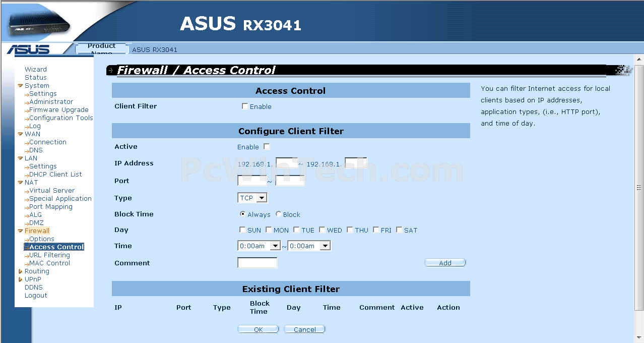Open the Type TCP dropdown
This screenshot has height=343, width=644.
point(252,198)
